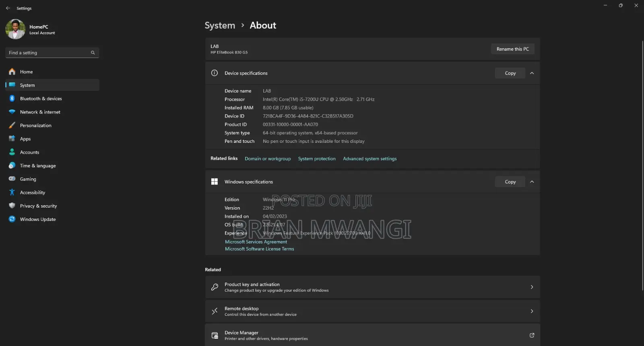The height and width of the screenshot is (346, 644).
Task: Click the Product ID value 00331-10000-00001-AA070
Action: [290, 125]
